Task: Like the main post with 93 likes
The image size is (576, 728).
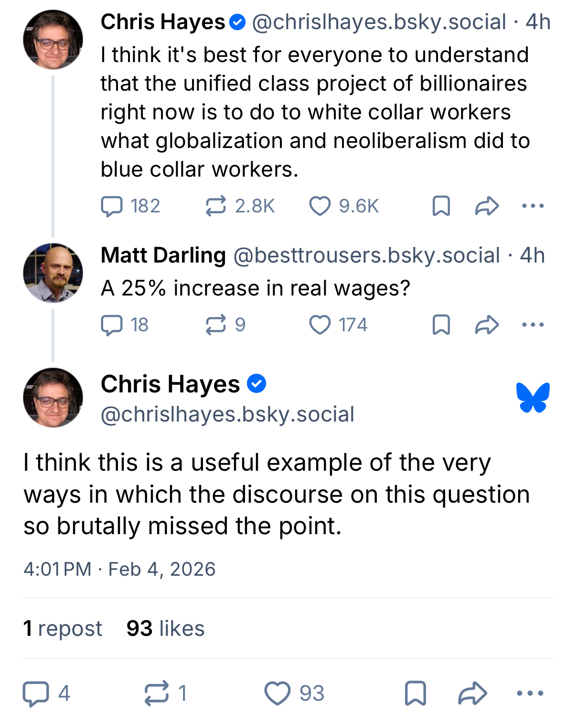Action: [x=277, y=693]
